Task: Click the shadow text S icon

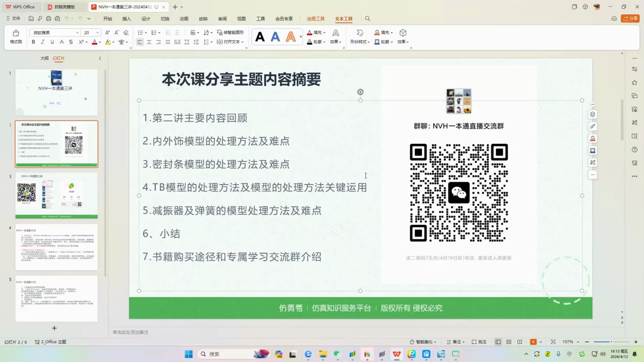Action: tap(71, 42)
